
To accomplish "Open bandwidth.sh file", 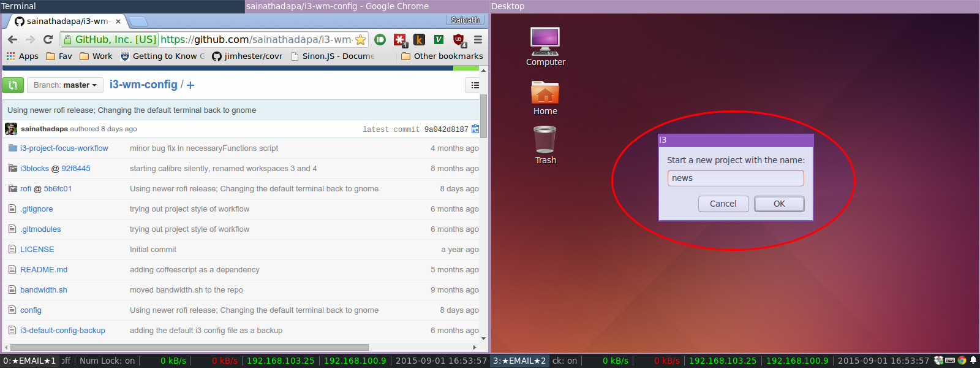I will (x=43, y=290).
